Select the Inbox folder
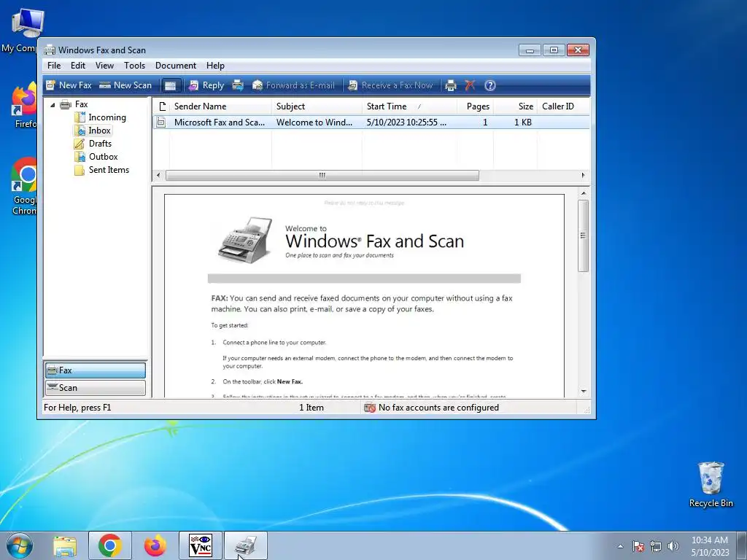747x560 pixels. pyautogui.click(x=99, y=131)
